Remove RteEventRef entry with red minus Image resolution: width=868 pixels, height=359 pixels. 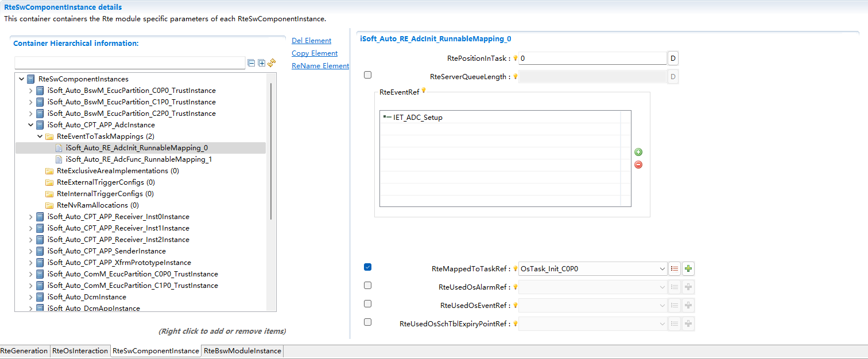(638, 165)
